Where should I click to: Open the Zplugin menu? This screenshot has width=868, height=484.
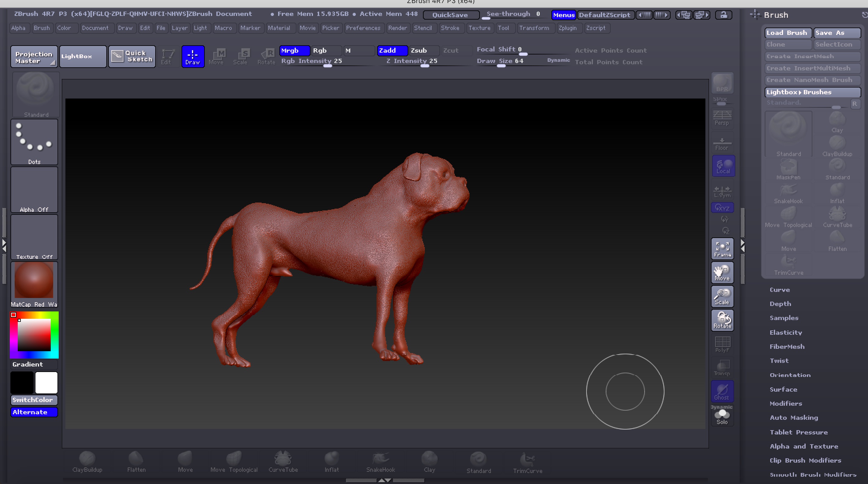tap(568, 28)
